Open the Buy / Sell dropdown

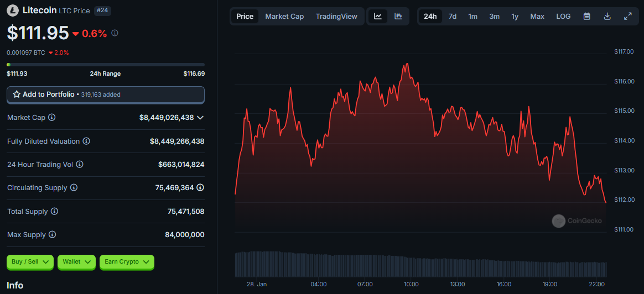pyautogui.click(x=30, y=261)
